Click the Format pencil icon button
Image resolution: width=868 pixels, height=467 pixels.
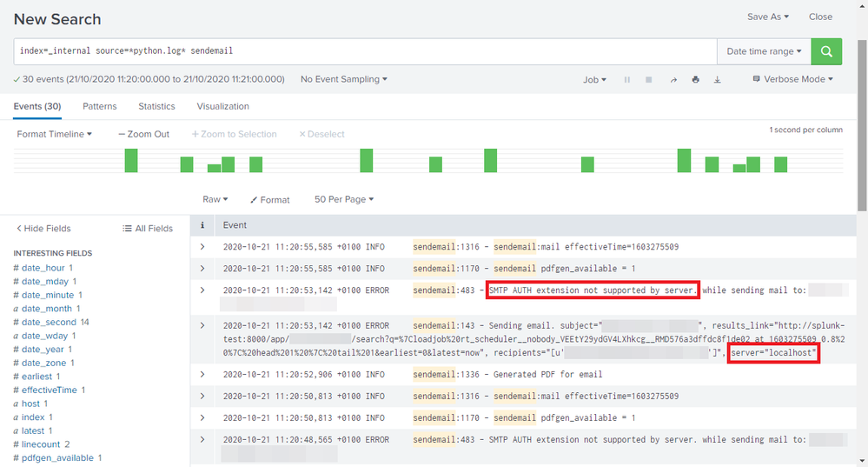[x=270, y=199]
